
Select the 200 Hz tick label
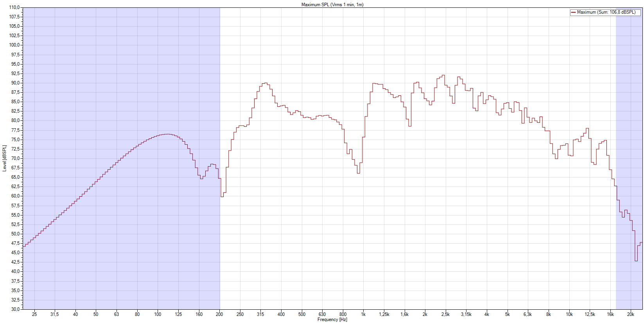point(219,314)
